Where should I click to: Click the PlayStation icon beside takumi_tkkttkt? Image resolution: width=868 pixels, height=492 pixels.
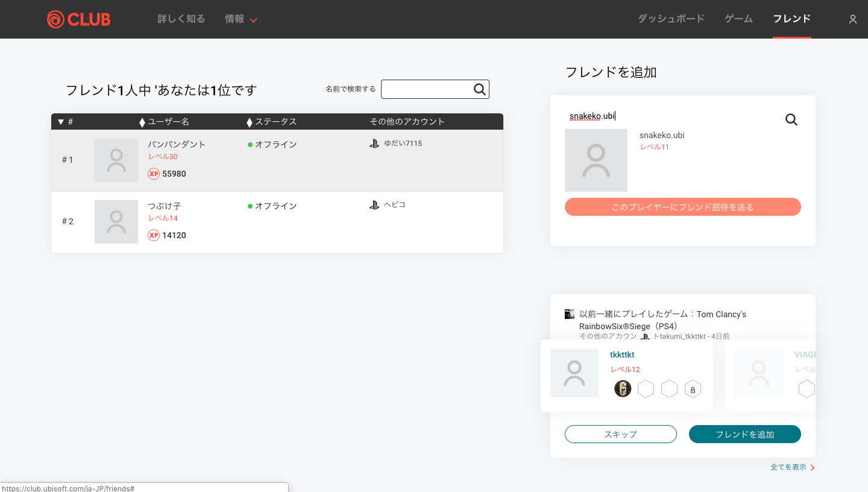[x=645, y=336]
